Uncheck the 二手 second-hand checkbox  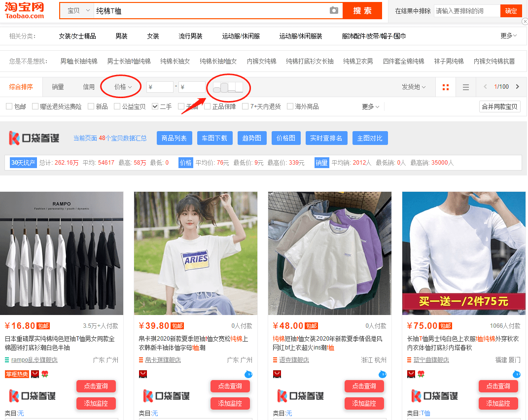click(x=155, y=106)
